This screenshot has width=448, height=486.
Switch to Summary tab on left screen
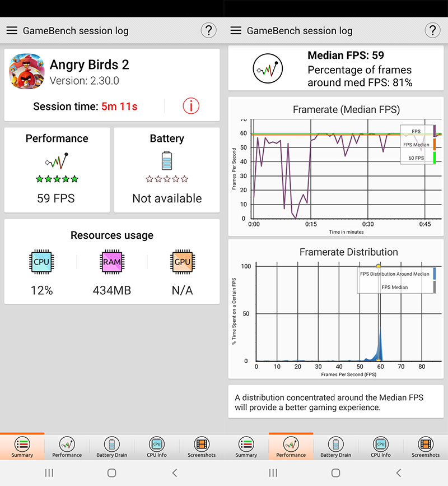pyautogui.click(x=22, y=446)
